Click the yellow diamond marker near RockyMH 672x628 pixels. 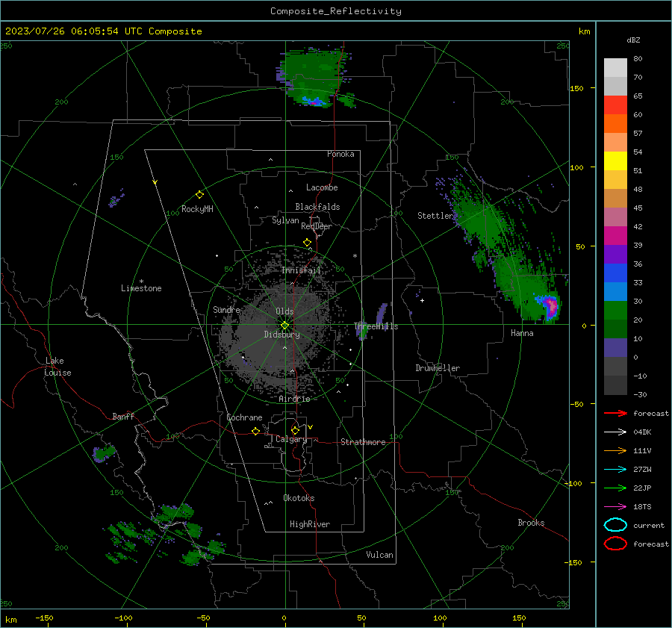(x=199, y=195)
